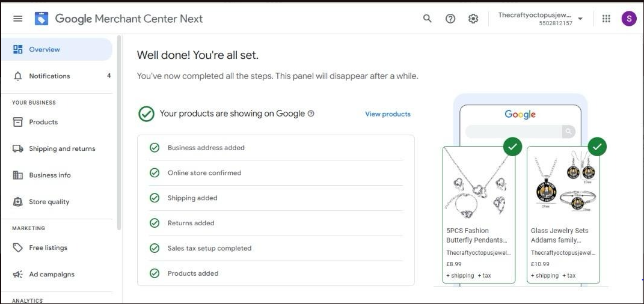Screen dimensions: 644x304
Task: Click the info icon beside products showing on Google
Action: pos(311,114)
